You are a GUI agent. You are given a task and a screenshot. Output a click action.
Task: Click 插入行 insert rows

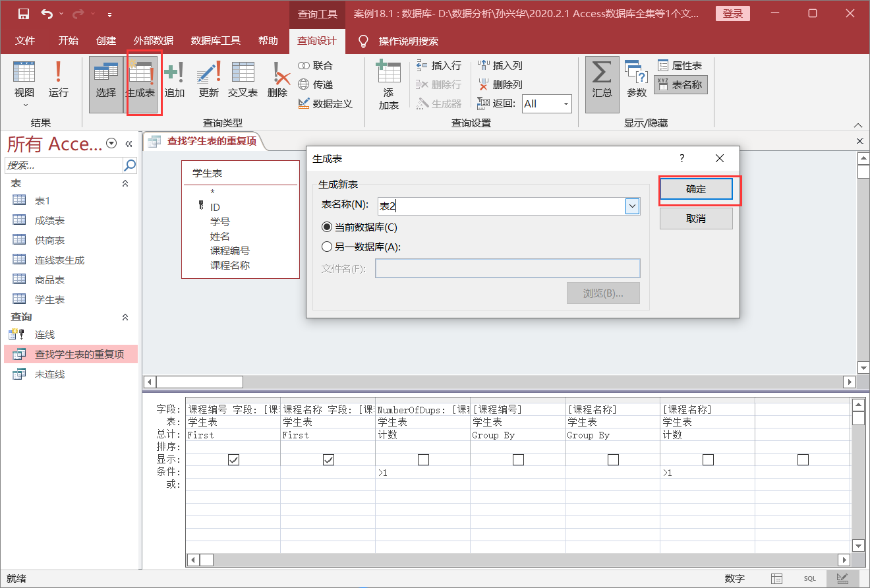coord(439,65)
